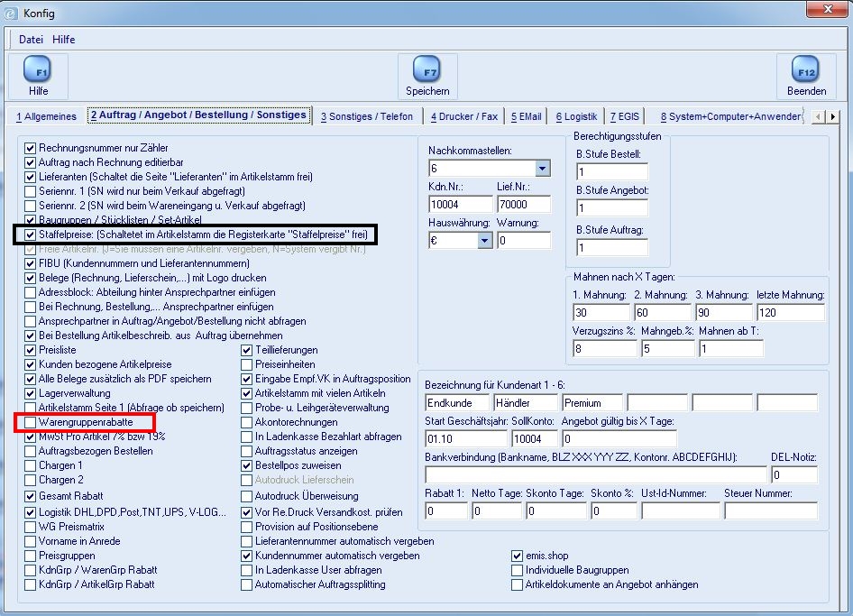Switch to 3 Sonstiges / Telefon tab
853x616 pixels.
click(367, 116)
